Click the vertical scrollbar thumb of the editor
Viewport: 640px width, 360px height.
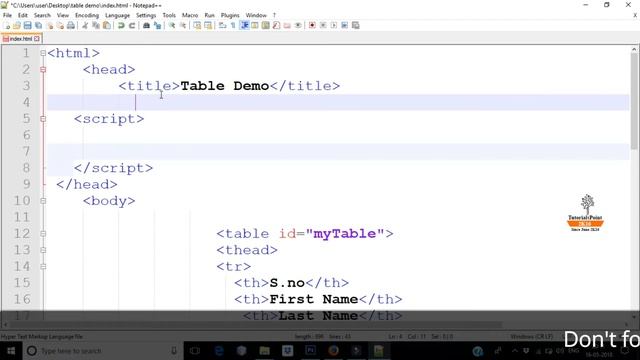pos(634,101)
